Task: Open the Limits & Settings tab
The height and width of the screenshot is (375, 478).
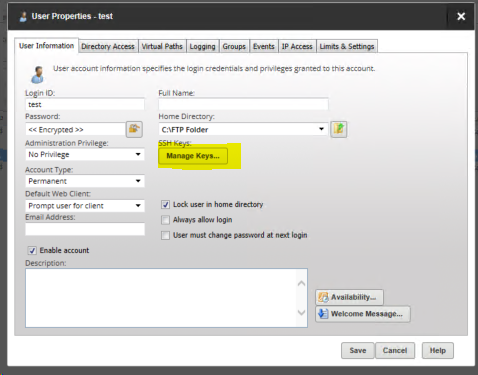Action: (x=347, y=46)
